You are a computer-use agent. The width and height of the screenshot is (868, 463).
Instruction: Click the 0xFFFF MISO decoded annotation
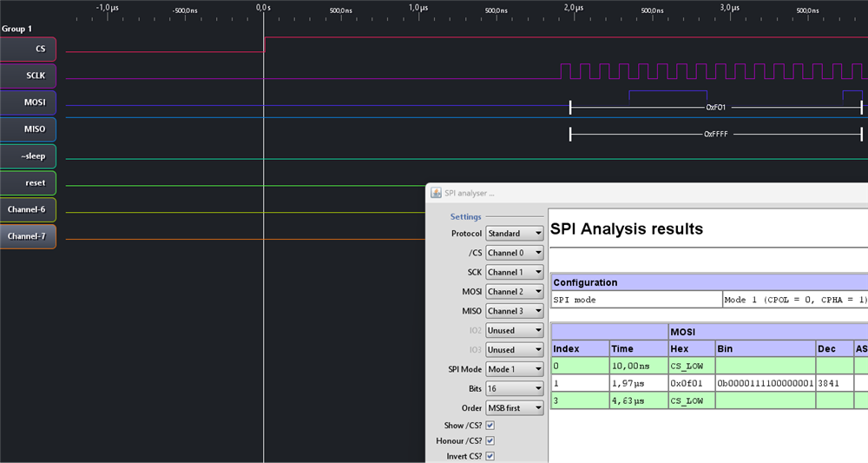[x=716, y=134]
